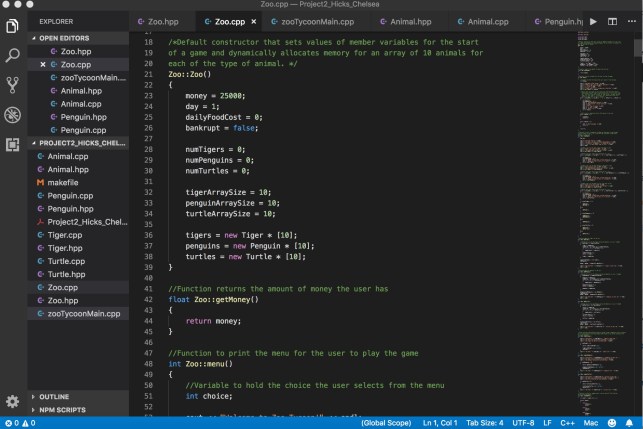The width and height of the screenshot is (643, 429).
Task: Click the split editor icon
Action: (614, 20)
